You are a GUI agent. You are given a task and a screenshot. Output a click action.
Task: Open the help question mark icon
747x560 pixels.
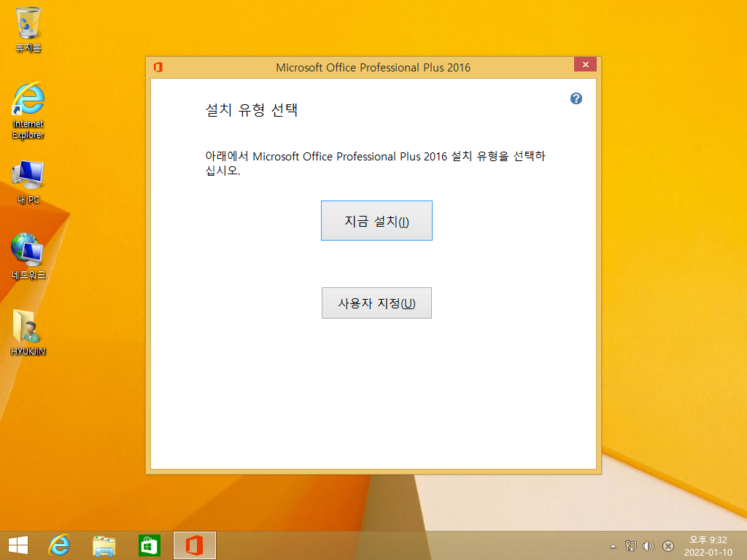click(x=576, y=98)
